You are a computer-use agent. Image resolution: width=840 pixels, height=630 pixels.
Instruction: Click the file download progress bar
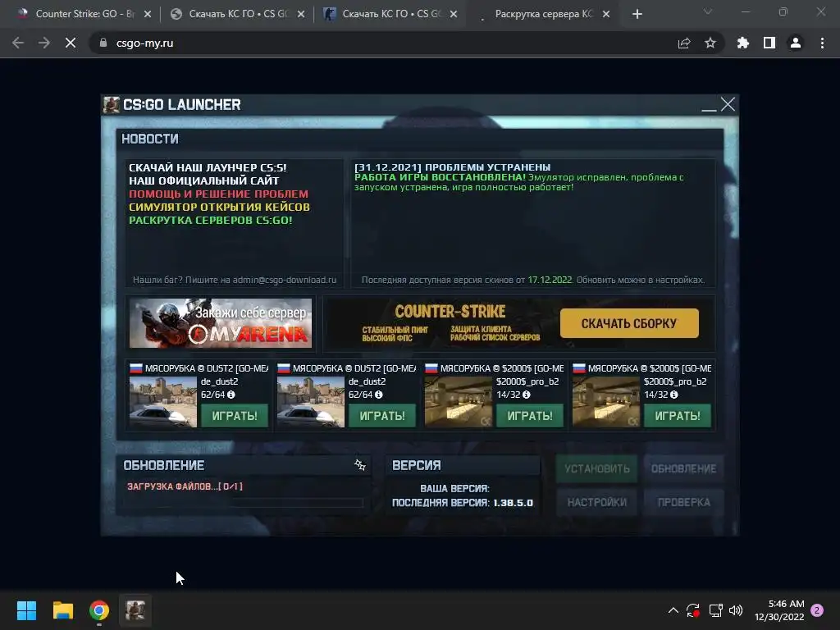pyautogui.click(x=244, y=503)
